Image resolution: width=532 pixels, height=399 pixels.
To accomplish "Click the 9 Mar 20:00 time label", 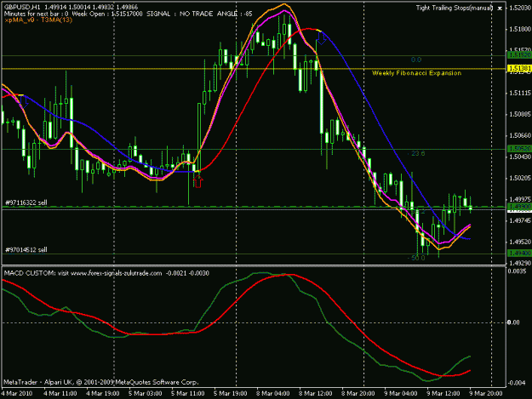I will (x=485, y=394).
